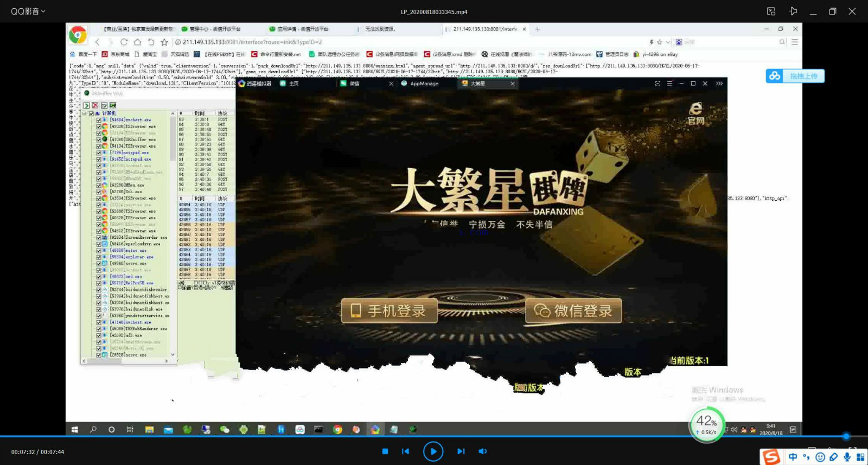The image size is (868, 465).
Task: Click the undo-close arrow in browser toolbar
Action: 151,42
